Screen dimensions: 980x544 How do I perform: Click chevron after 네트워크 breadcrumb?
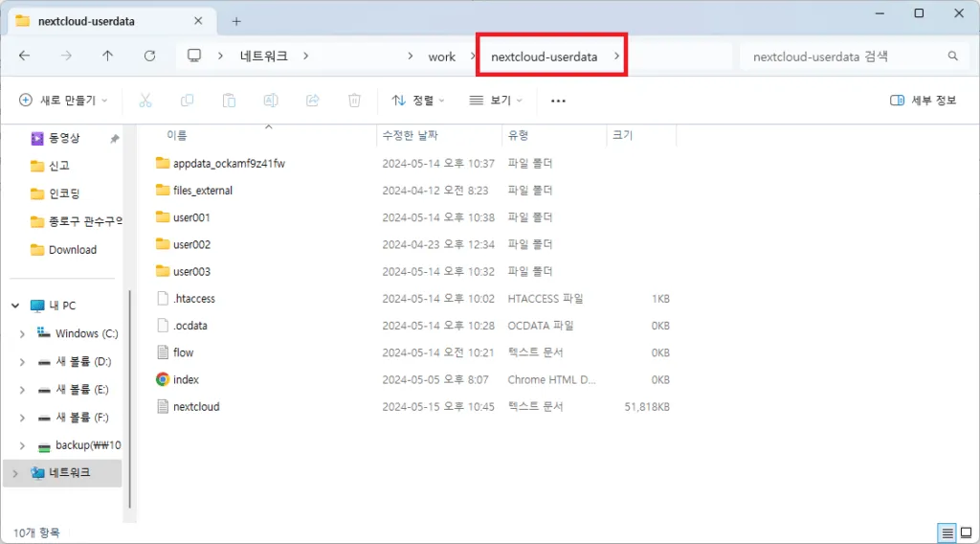(305, 57)
